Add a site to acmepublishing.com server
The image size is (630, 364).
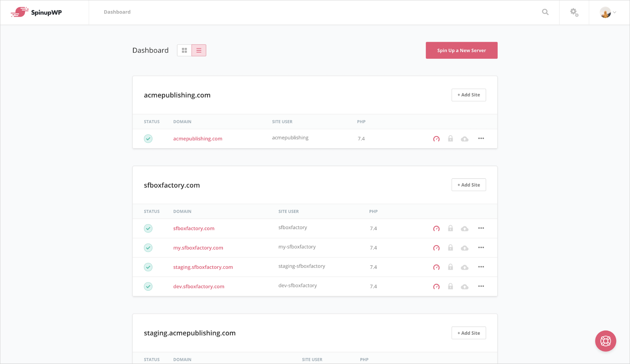coord(469,95)
